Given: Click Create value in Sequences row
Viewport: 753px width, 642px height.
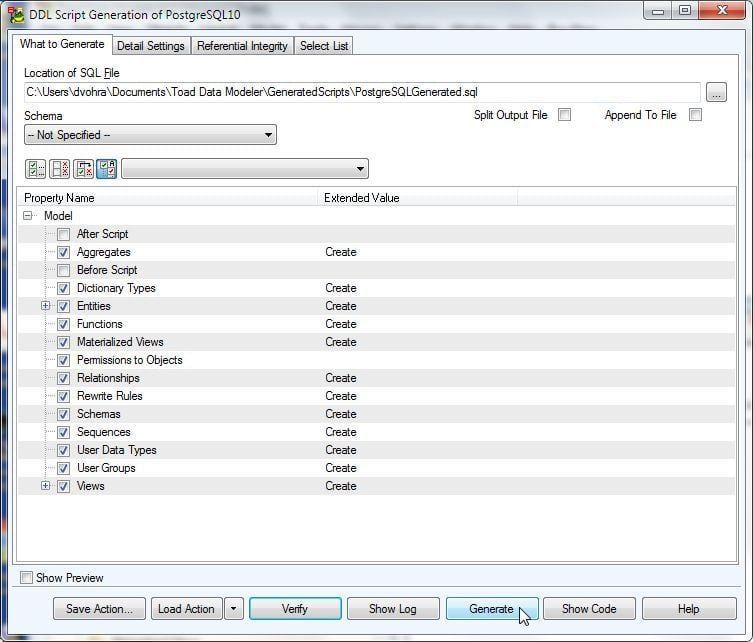Looking at the screenshot, I should [x=340, y=432].
